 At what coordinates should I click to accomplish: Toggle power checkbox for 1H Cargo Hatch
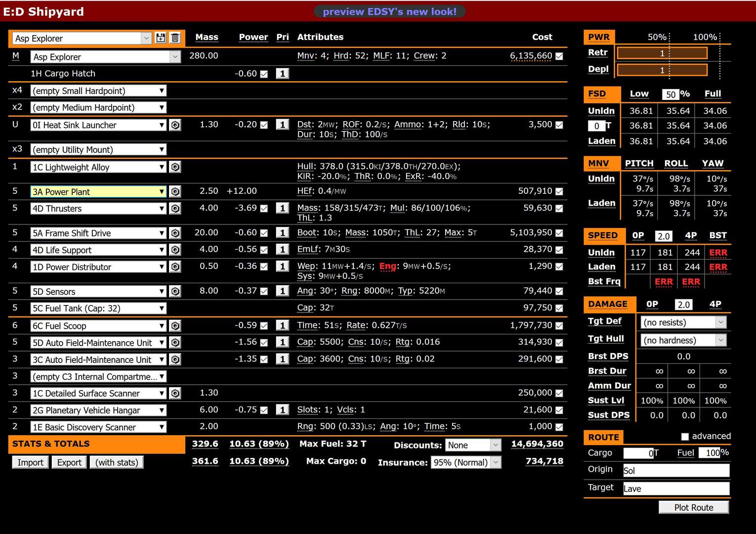(x=264, y=74)
